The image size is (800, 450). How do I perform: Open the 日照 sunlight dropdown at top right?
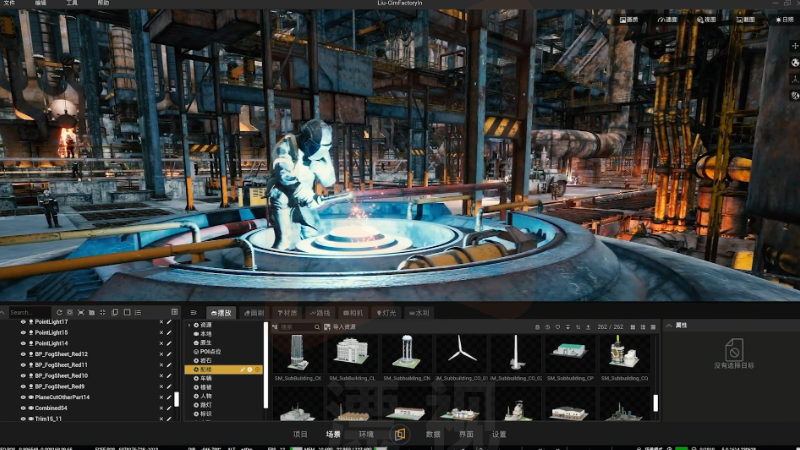pyautogui.click(x=781, y=19)
